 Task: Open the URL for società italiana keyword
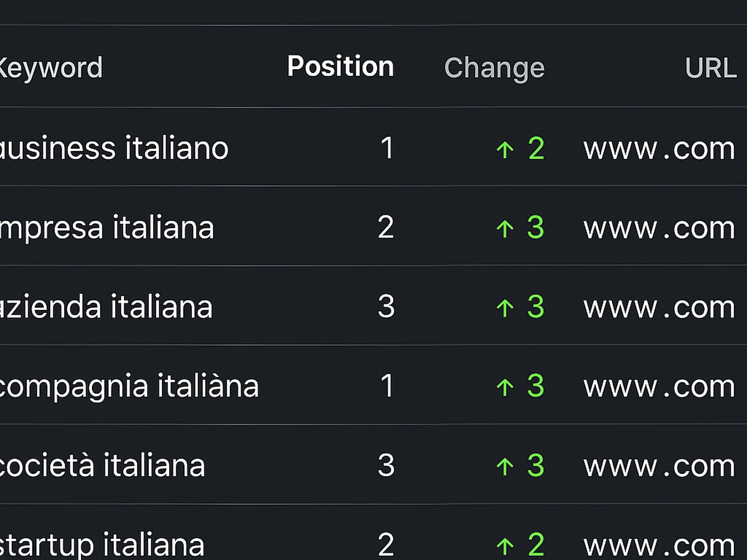tap(659, 466)
